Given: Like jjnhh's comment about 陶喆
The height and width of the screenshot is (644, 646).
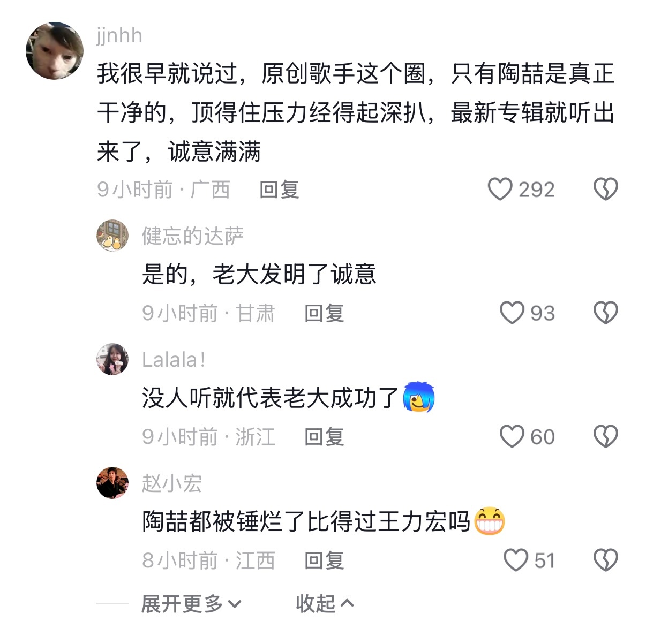Looking at the screenshot, I should (x=501, y=188).
